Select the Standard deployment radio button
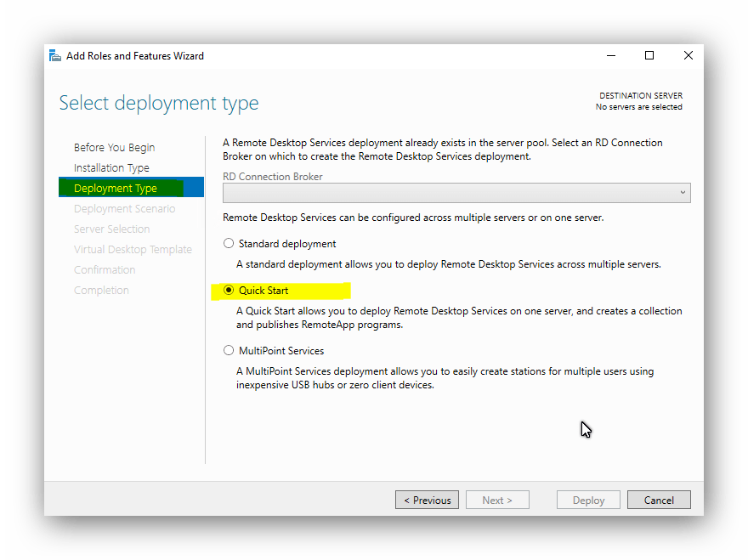748x560 pixels. pos(229,243)
